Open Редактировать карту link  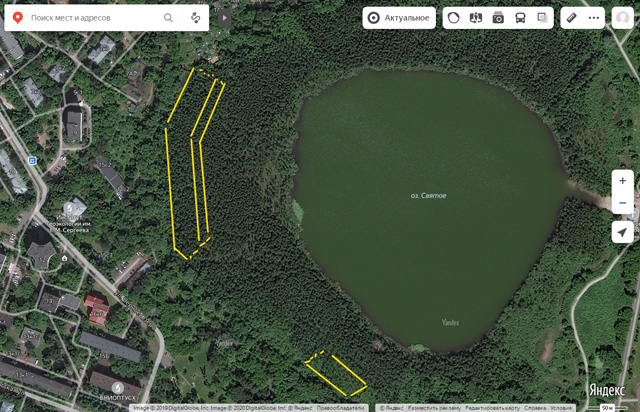[x=492, y=408]
